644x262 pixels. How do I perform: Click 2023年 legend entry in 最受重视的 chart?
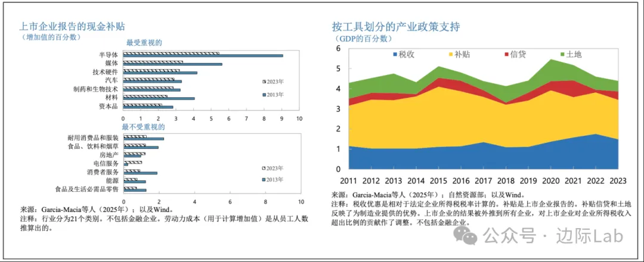(273, 81)
